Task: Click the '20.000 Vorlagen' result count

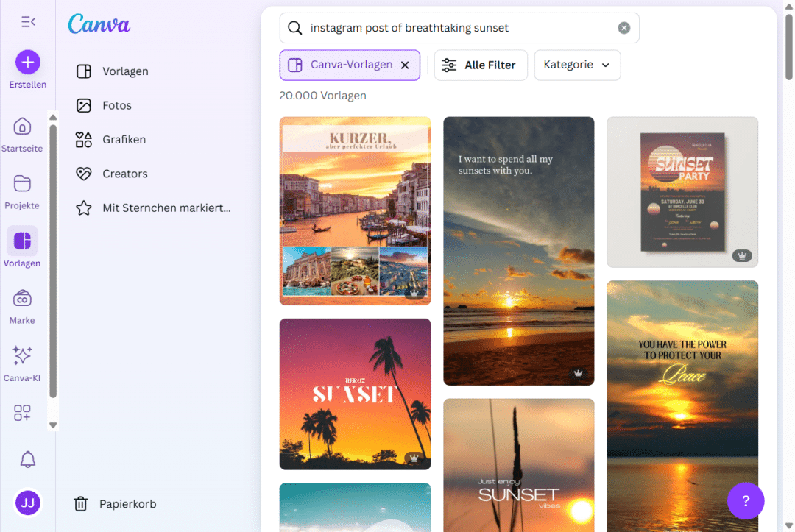Action: tap(322, 95)
